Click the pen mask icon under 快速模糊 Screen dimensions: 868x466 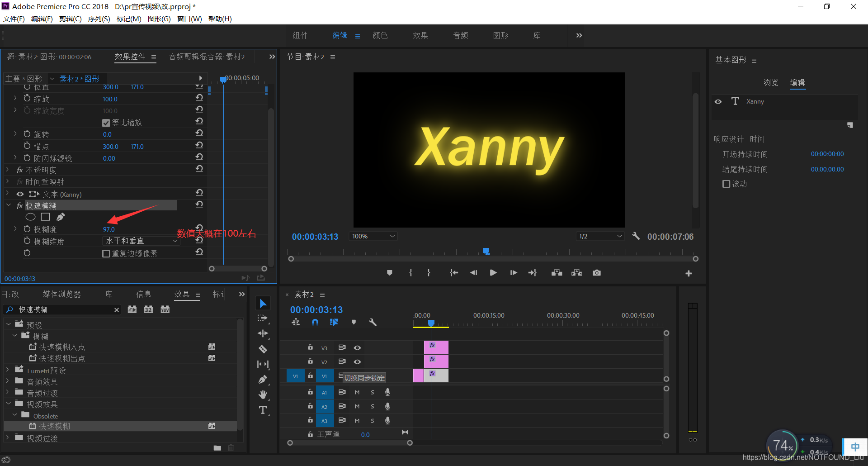(x=61, y=217)
